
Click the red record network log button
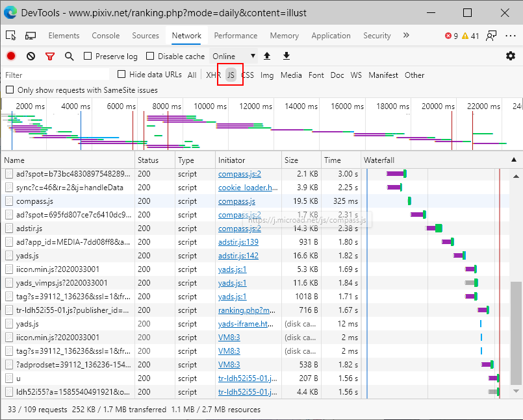point(11,56)
